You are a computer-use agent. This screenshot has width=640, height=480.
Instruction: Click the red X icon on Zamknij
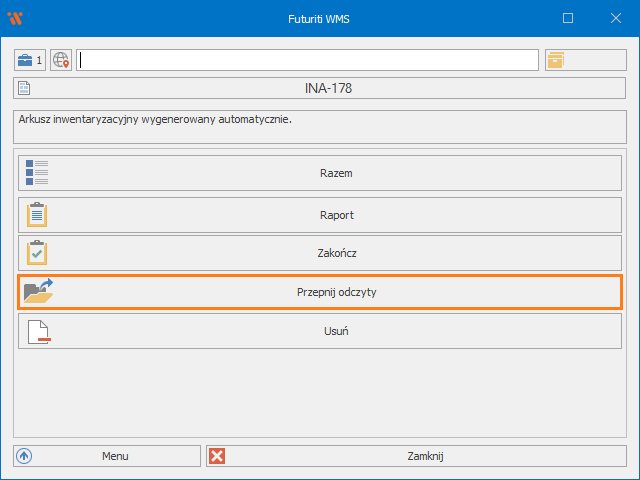point(217,456)
